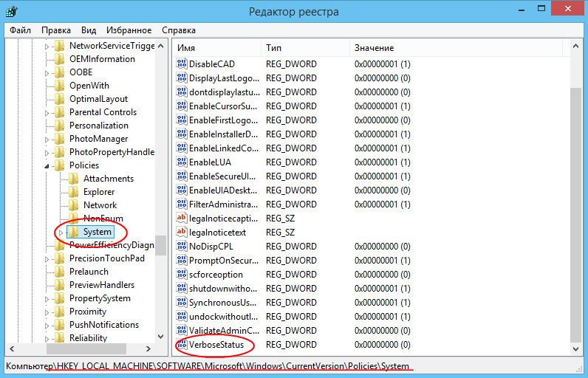Viewport: 588px width, 378px height.
Task: Click the VerboseStatus value icon
Action: (182, 344)
